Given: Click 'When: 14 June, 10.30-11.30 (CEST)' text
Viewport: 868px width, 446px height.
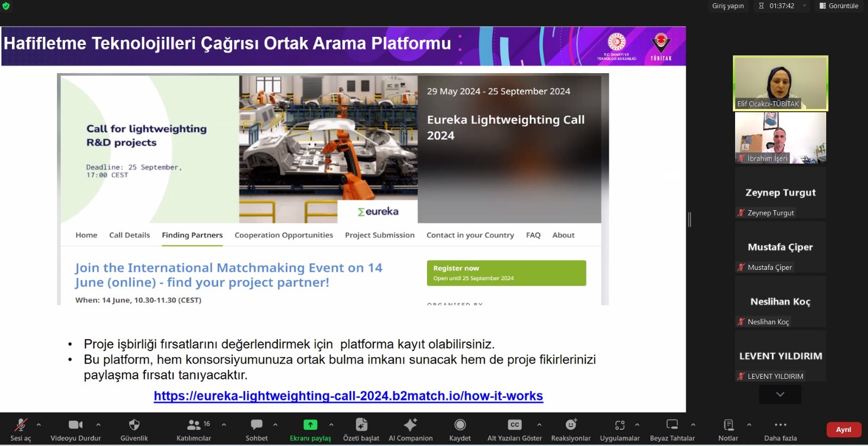Looking at the screenshot, I should pyautogui.click(x=138, y=300).
